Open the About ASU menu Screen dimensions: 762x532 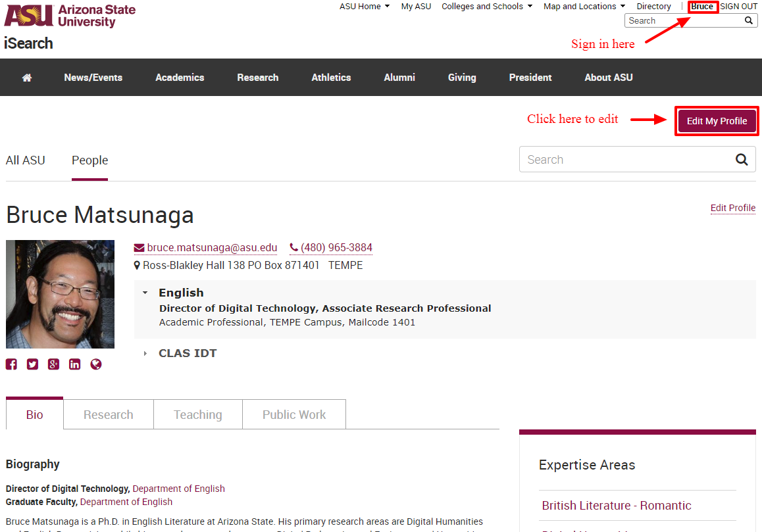point(609,78)
